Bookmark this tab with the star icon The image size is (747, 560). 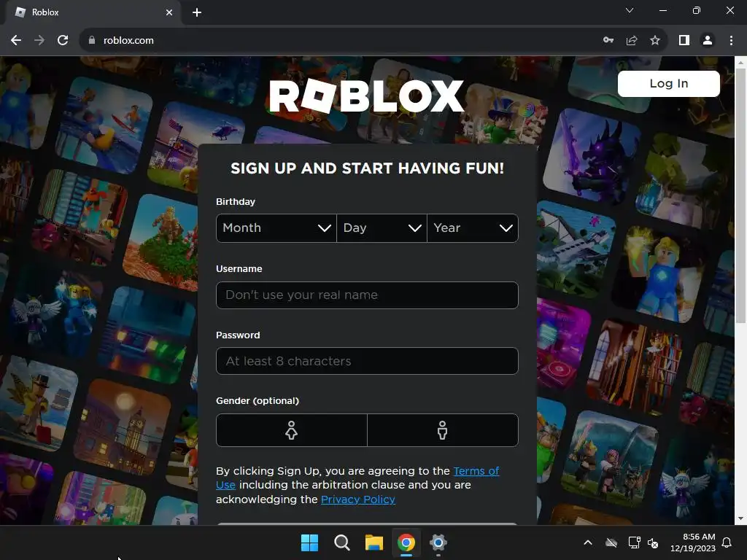click(655, 41)
